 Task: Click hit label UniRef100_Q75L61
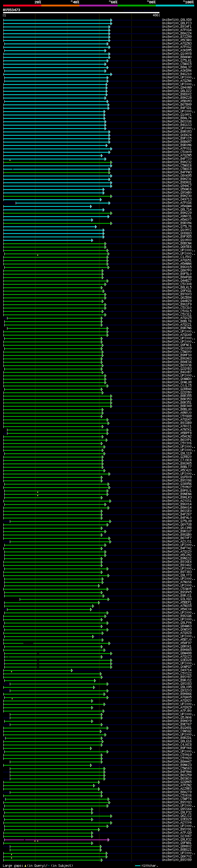(x=177, y=60)
